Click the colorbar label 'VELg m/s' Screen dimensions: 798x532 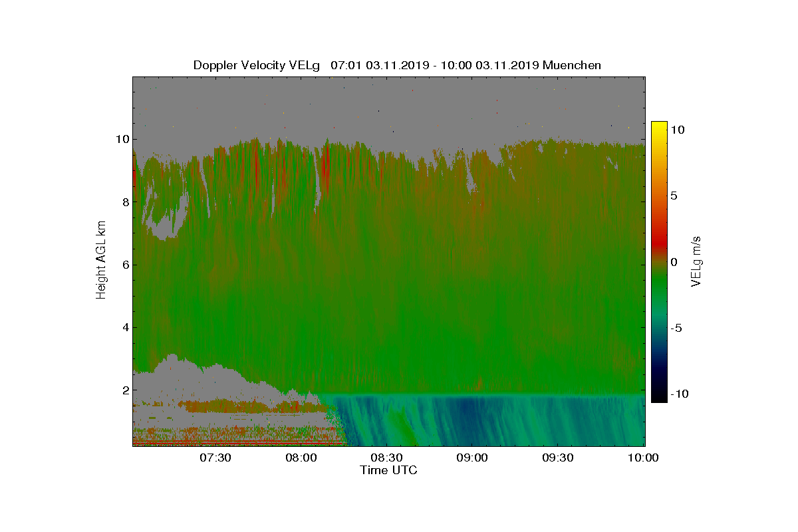tap(696, 261)
